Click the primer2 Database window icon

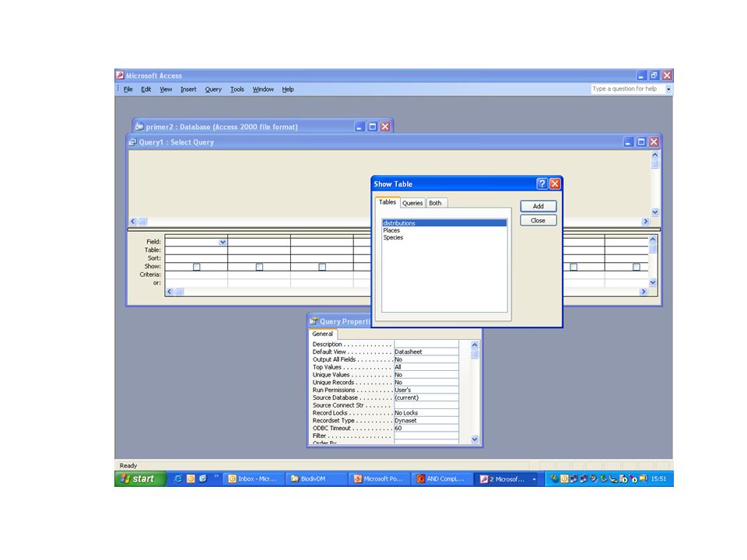tap(139, 127)
